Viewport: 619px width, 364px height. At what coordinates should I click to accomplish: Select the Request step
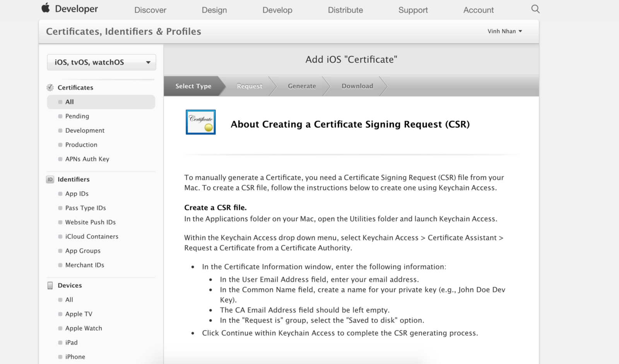[x=250, y=86]
